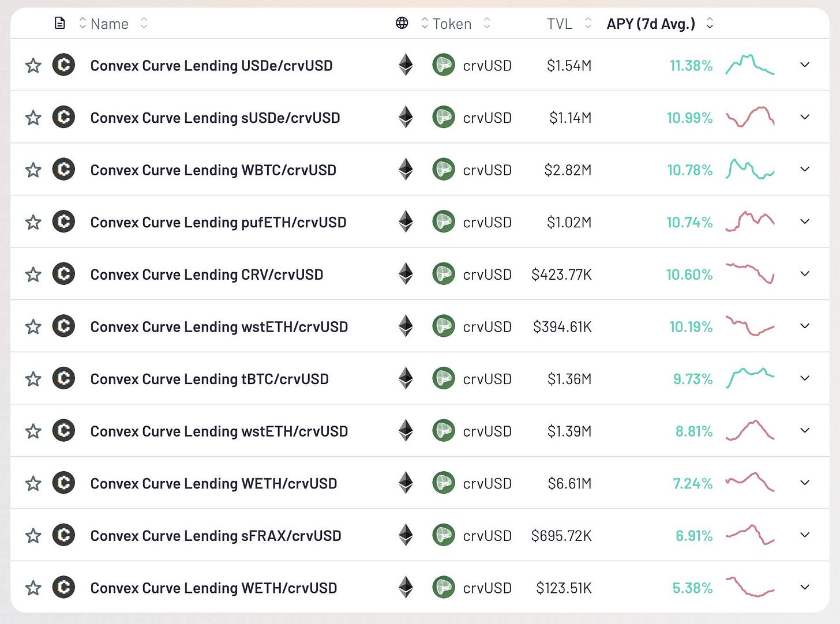Screen dimensions: 840x624
Task: Favorite the WETH/crvUSD pool with $6.61M TVL
Action: point(33,483)
